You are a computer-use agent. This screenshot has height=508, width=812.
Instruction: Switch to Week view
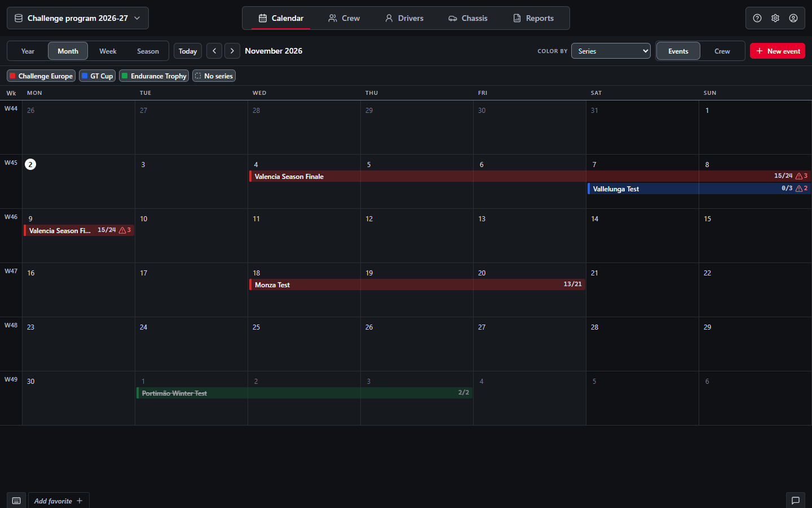pos(108,51)
